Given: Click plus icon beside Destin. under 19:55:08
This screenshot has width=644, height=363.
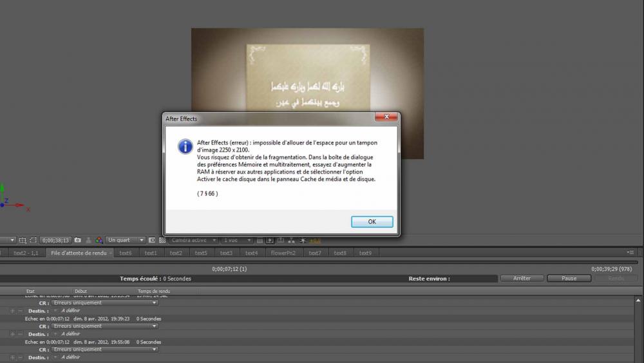Looking at the screenshot, I should pyautogui.click(x=12, y=358).
